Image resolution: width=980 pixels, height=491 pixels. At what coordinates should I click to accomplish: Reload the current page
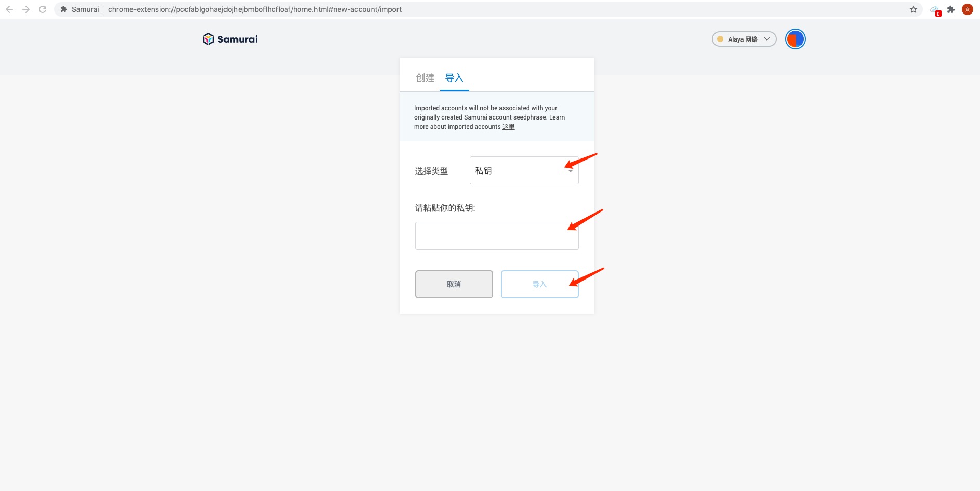tap(43, 9)
